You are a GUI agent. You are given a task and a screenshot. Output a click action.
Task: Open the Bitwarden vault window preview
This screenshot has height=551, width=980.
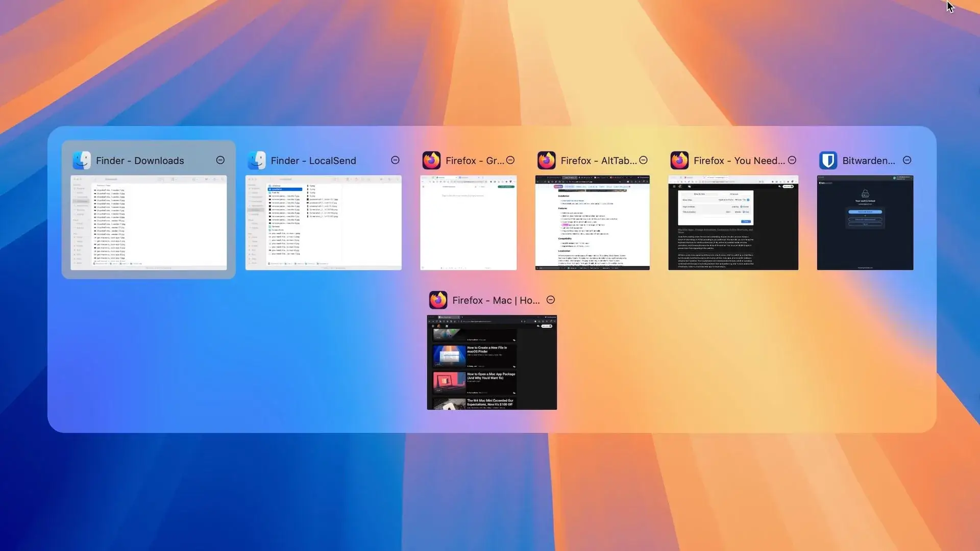pyautogui.click(x=865, y=223)
